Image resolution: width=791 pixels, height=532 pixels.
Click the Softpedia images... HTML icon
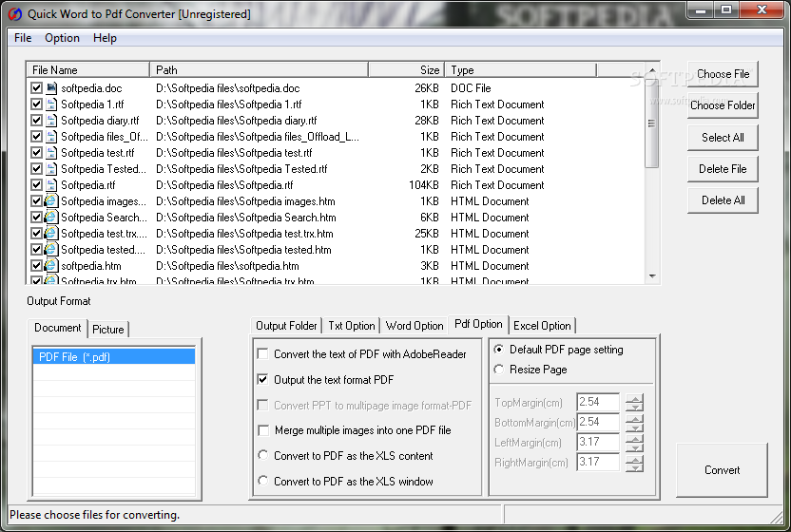51,201
